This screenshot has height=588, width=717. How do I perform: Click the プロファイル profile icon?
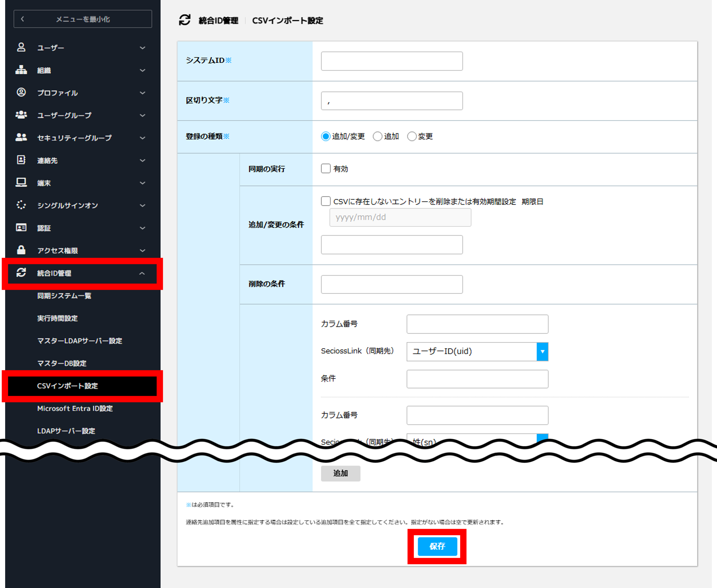[21, 92]
